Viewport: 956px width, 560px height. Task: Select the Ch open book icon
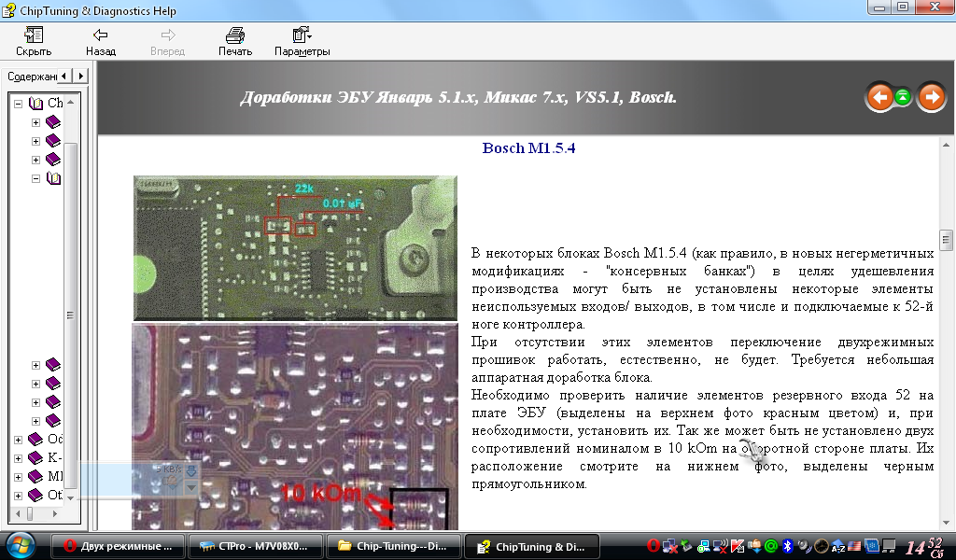(36, 103)
